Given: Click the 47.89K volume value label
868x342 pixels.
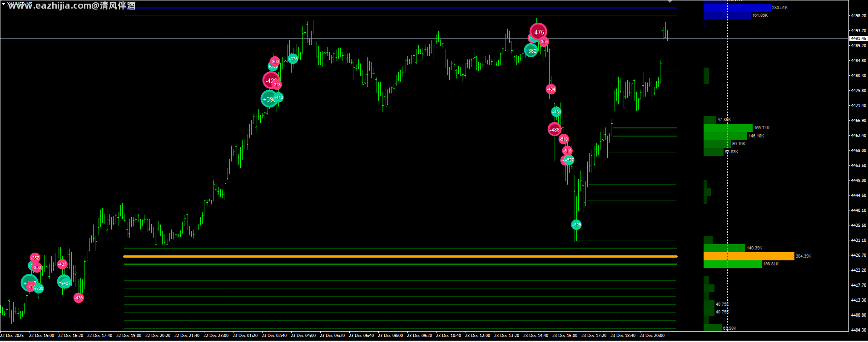Looking at the screenshot, I should (x=724, y=120).
